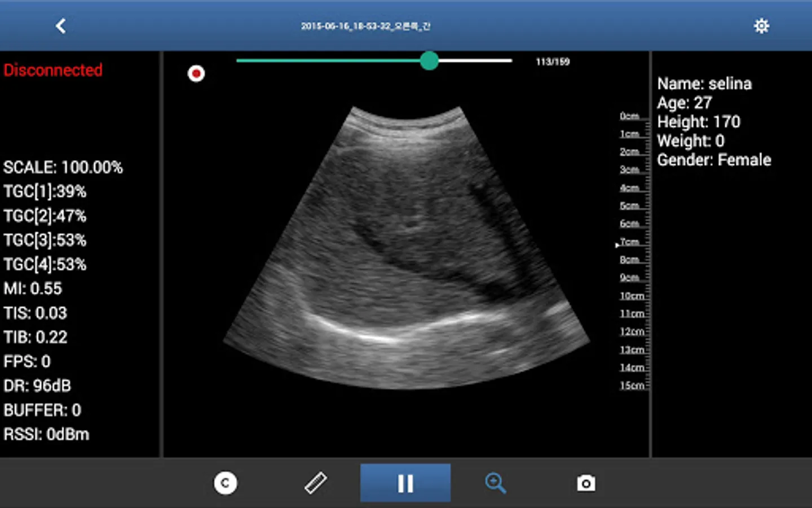Tap the DR: 96dB setting
The width and height of the screenshot is (812, 508).
[37, 386]
